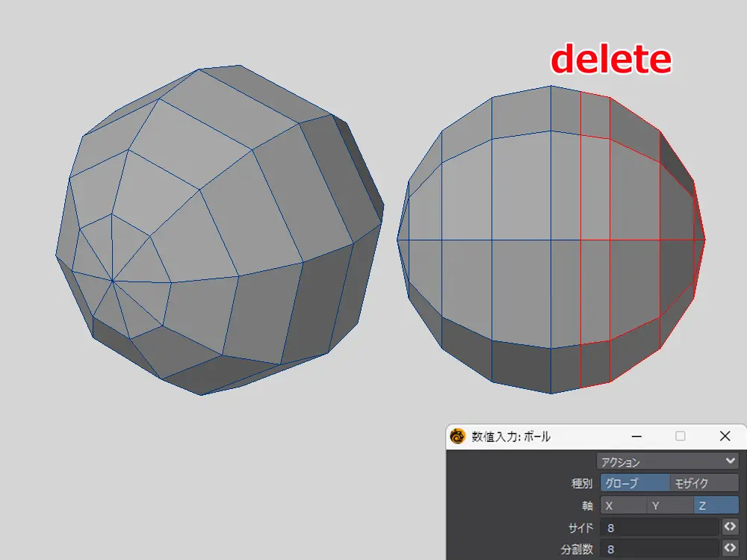Click the center vertex of the right sphere

tap(551, 240)
